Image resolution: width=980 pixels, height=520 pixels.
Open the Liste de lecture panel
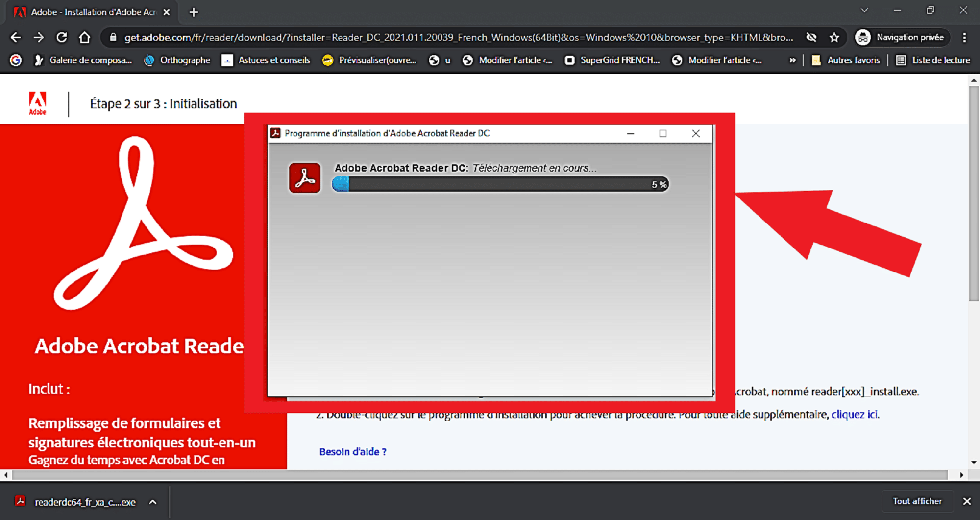click(933, 60)
